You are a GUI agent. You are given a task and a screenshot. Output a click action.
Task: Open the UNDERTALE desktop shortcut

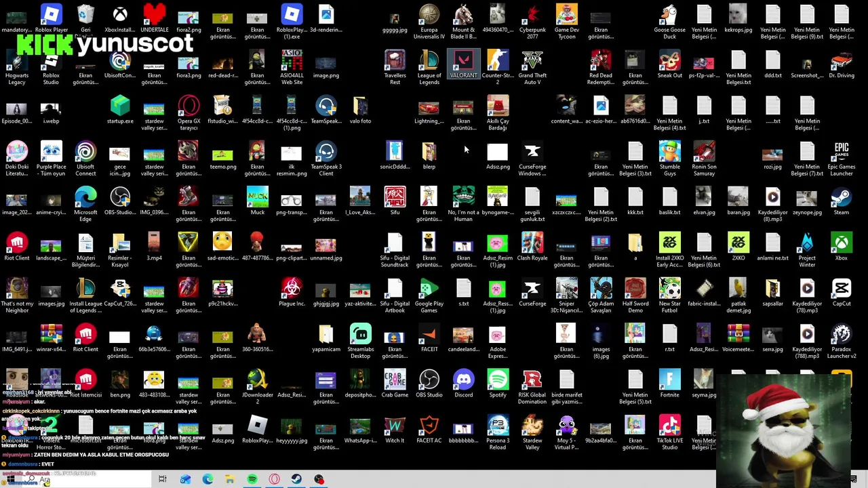pyautogui.click(x=155, y=19)
